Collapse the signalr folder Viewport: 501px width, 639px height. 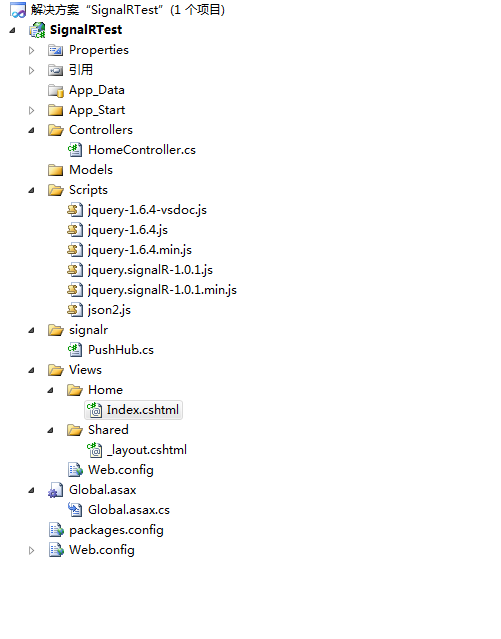tap(31, 331)
